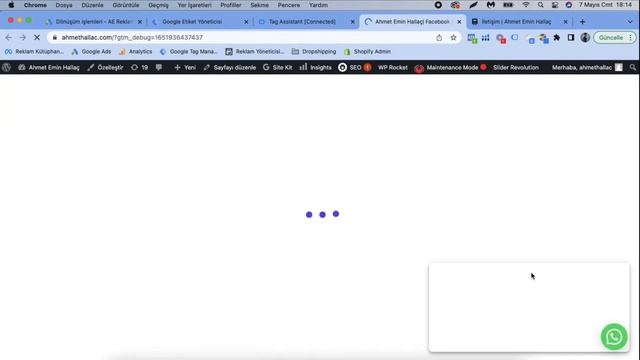Open the Analytics bookmark
The width and height of the screenshot is (640, 360).
(x=136, y=52)
